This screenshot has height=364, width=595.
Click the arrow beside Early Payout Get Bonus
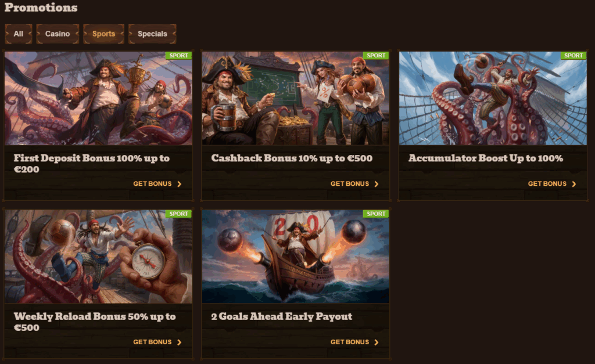coord(377,342)
